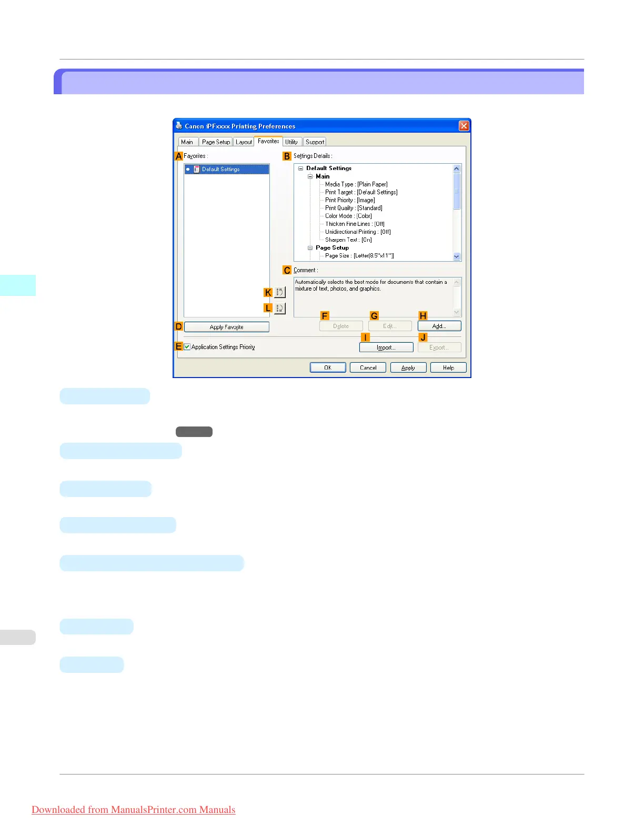Click the Add... button

click(439, 326)
